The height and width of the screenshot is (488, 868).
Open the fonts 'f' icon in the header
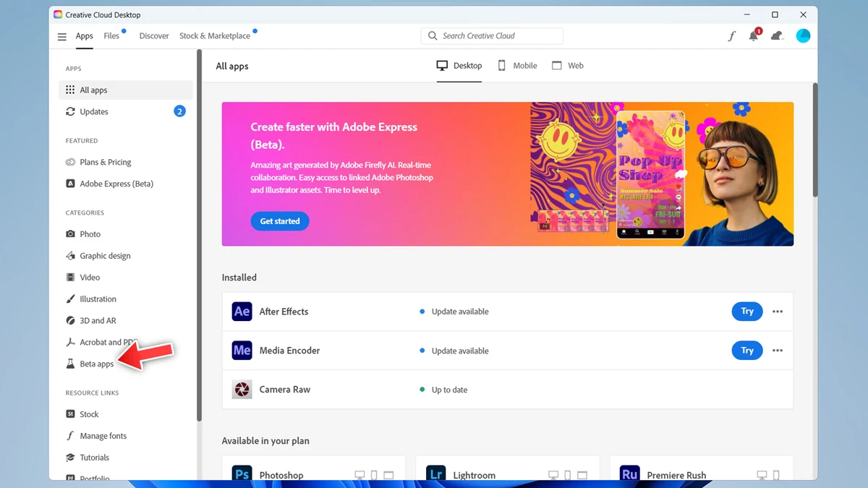pyautogui.click(x=731, y=36)
